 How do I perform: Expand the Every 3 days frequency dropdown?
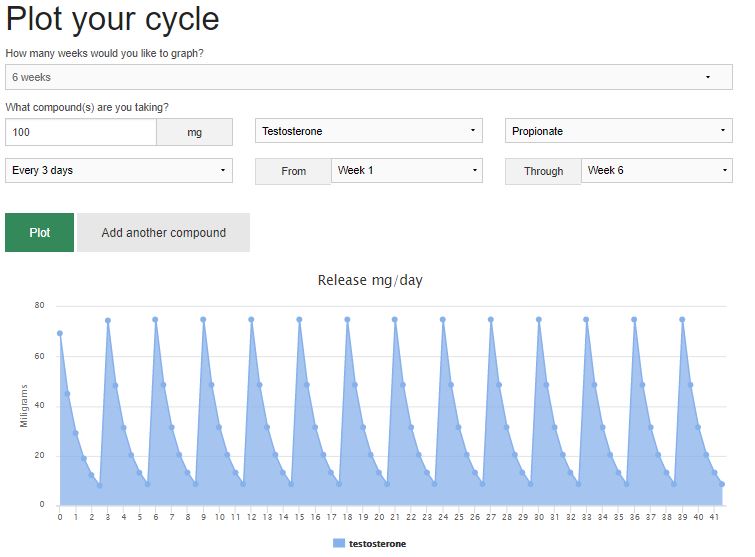tap(118, 171)
